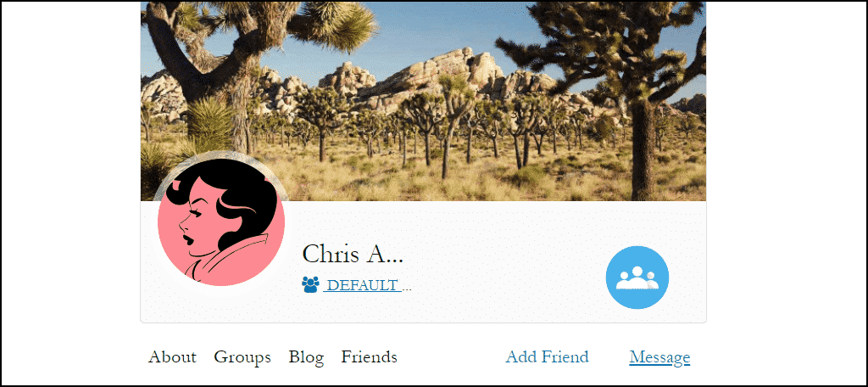Click the blue circular group icon button
Viewport: 868px width, 387px height.
click(x=637, y=278)
